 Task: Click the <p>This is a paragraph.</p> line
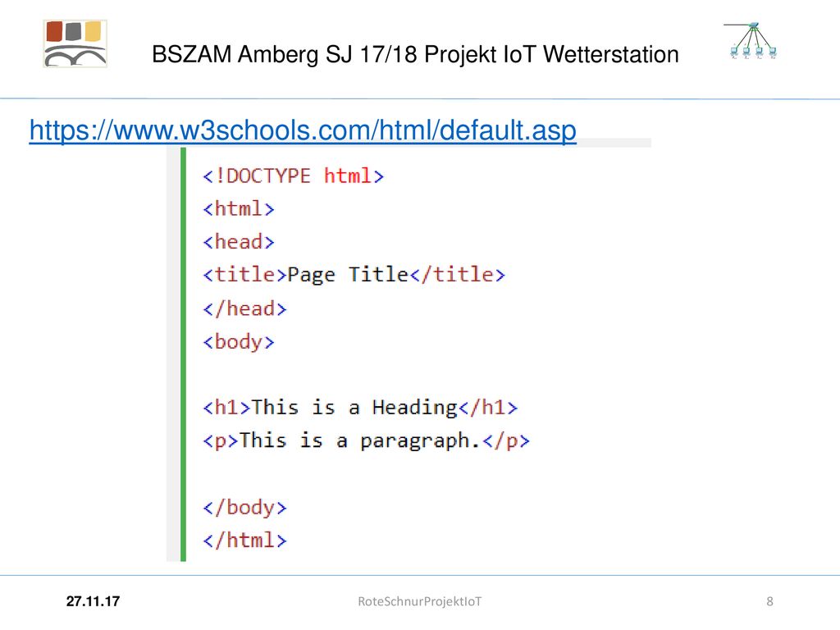(366, 441)
